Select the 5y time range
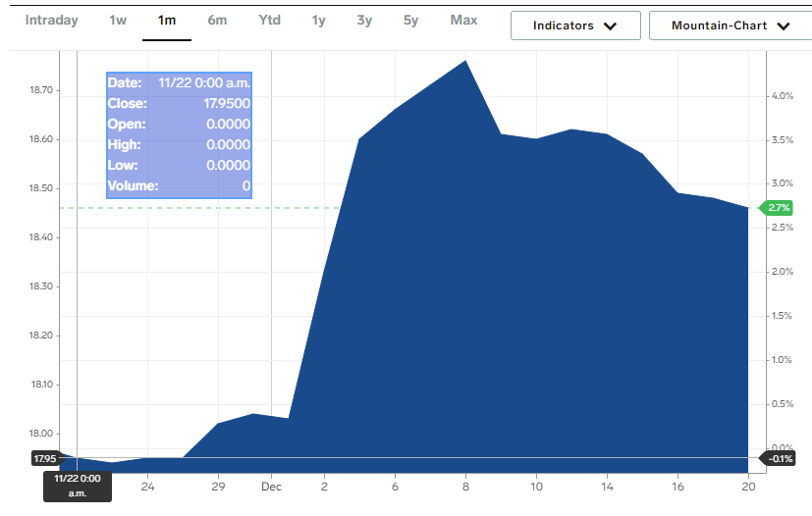Image resolution: width=812 pixels, height=516 pixels. coord(410,21)
